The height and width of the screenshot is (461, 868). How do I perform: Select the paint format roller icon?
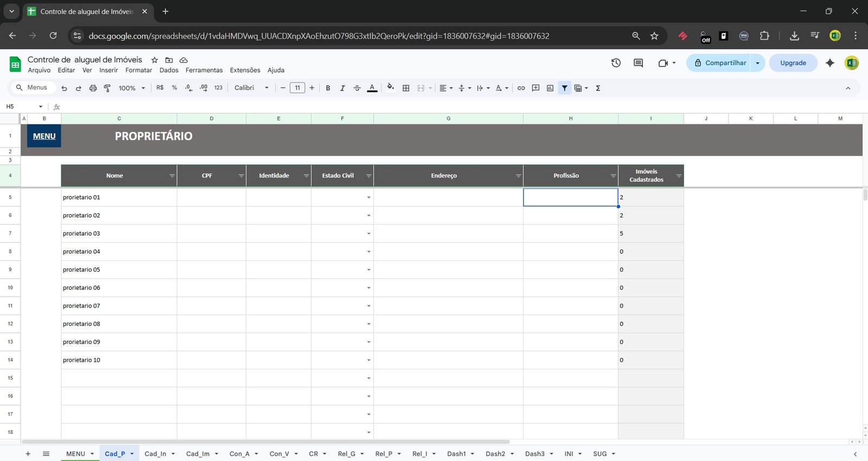107,88
